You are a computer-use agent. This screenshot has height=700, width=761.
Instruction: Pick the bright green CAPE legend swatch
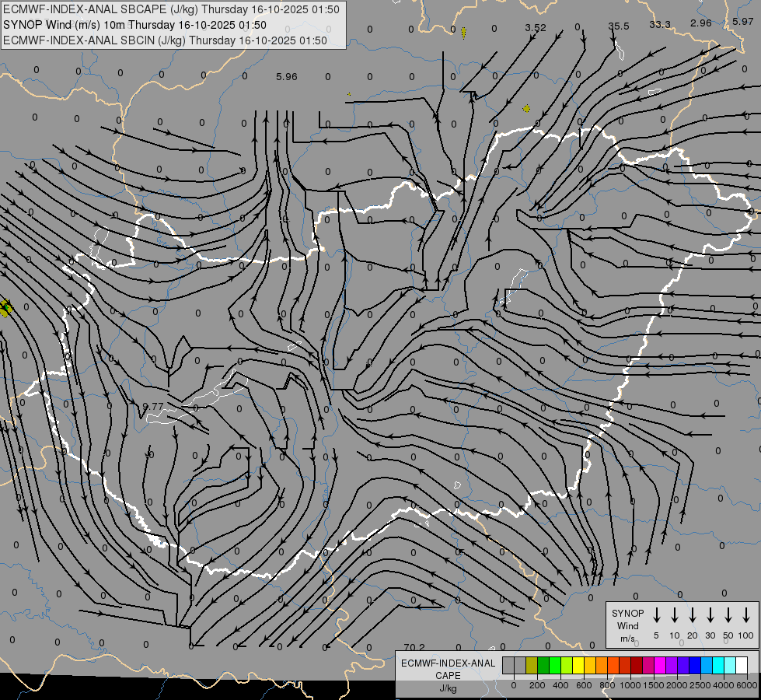coord(555,665)
